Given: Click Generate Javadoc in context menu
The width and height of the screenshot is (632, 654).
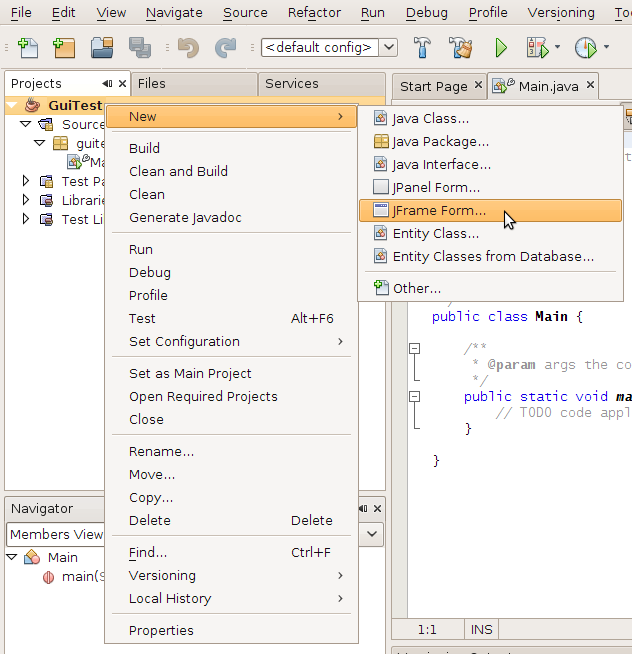Looking at the screenshot, I should [x=232, y=217].
